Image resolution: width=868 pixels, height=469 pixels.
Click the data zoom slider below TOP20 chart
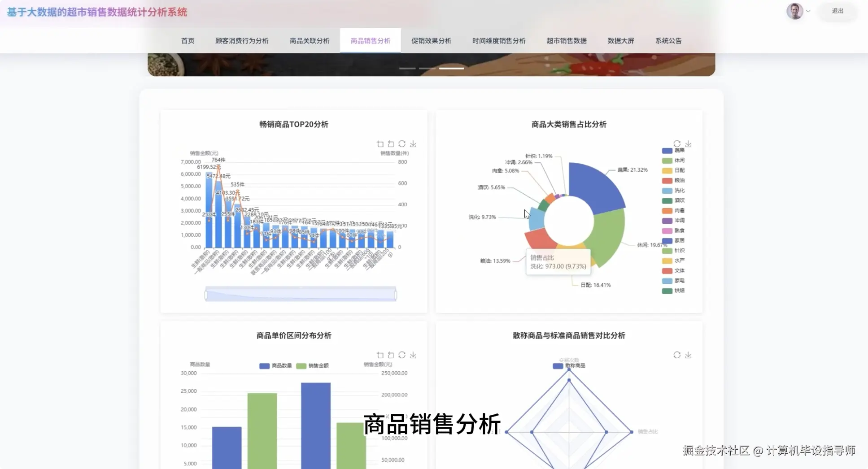[300, 294]
